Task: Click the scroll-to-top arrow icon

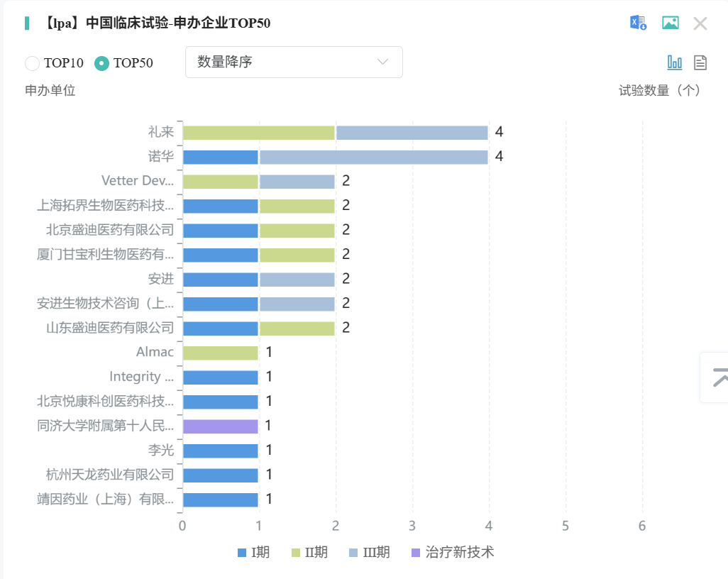Action: click(x=719, y=377)
